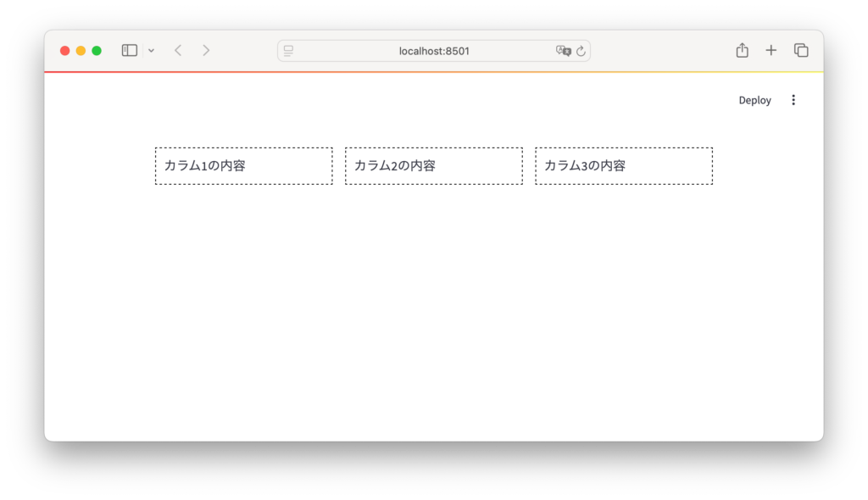The width and height of the screenshot is (868, 500).
Task: Open the page menu icon in address bar
Action: (288, 51)
